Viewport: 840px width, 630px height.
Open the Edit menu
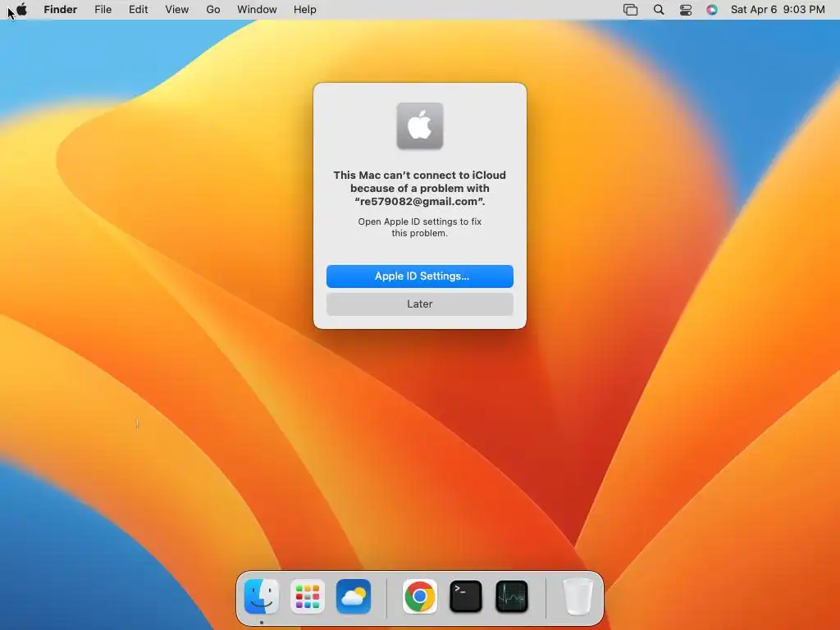click(x=138, y=10)
